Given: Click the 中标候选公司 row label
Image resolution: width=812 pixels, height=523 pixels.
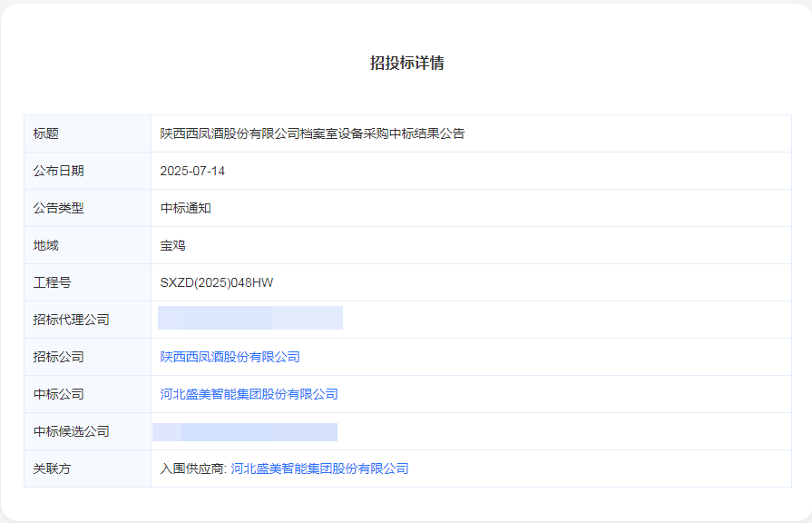Looking at the screenshot, I should click(x=72, y=431).
